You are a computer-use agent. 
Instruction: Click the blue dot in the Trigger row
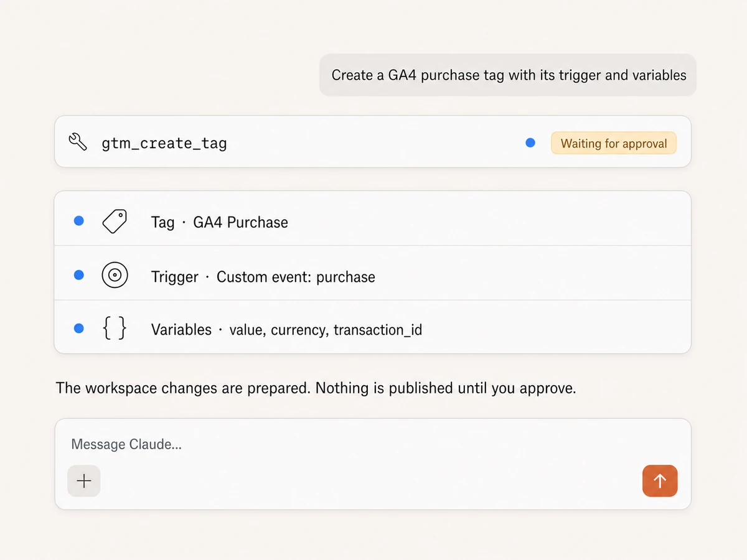79,274
